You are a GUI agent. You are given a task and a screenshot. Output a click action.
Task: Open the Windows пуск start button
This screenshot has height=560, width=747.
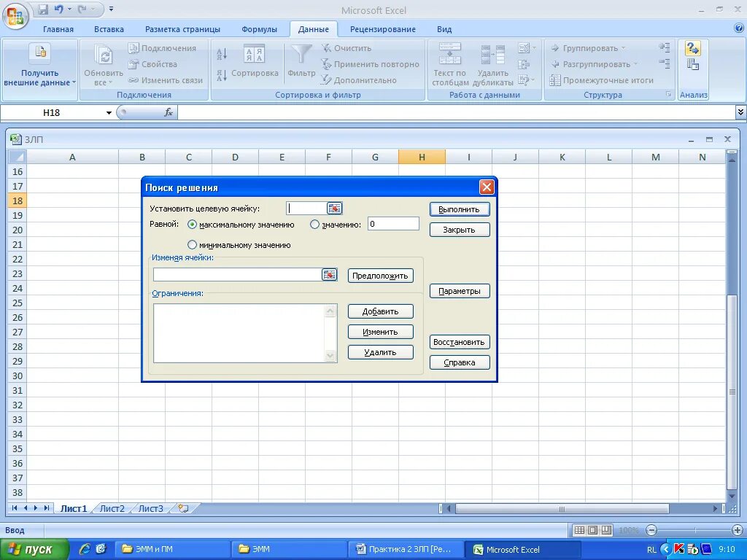pos(34,550)
